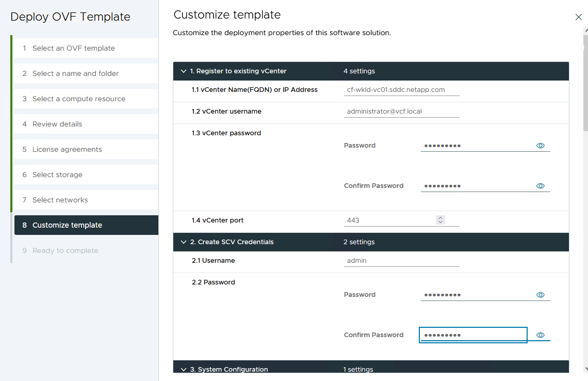
Task: Jump to Select a compute resource step
Action: click(79, 99)
